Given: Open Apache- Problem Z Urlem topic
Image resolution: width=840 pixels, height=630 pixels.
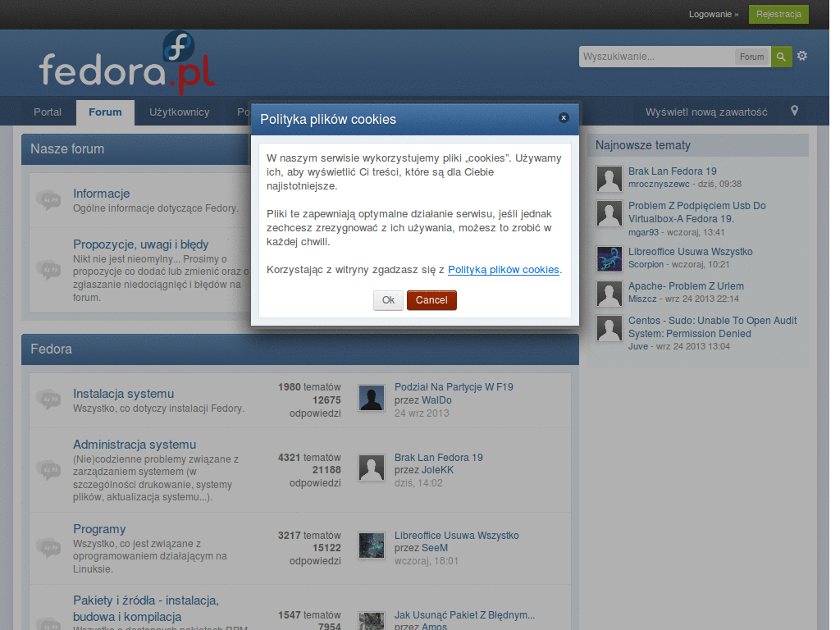Looking at the screenshot, I should click(686, 286).
